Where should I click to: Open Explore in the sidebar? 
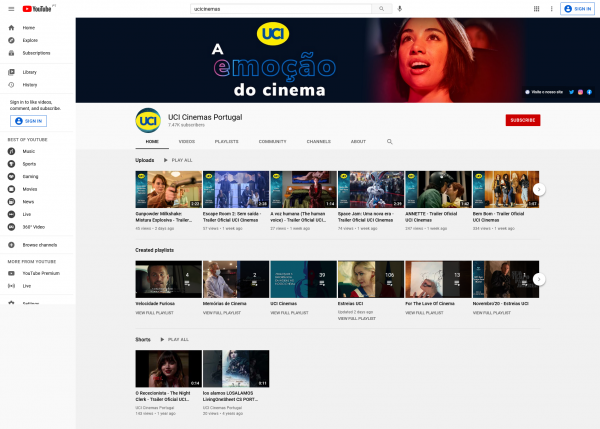pyautogui.click(x=30, y=40)
